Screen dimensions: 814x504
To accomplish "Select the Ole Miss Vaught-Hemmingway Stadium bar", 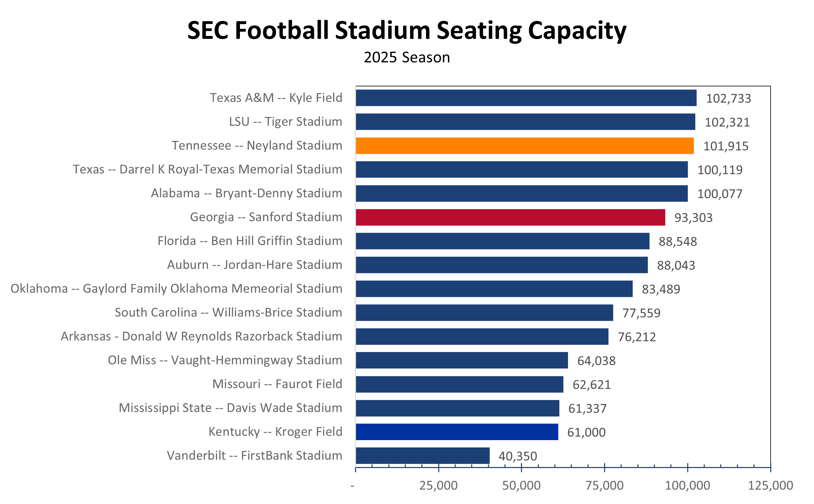I will pyautogui.click(x=462, y=360).
